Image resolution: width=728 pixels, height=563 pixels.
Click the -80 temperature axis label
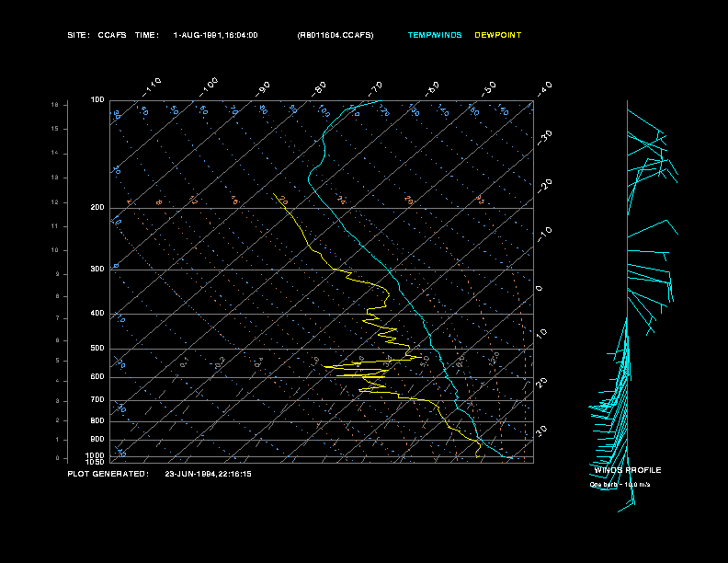click(318, 88)
